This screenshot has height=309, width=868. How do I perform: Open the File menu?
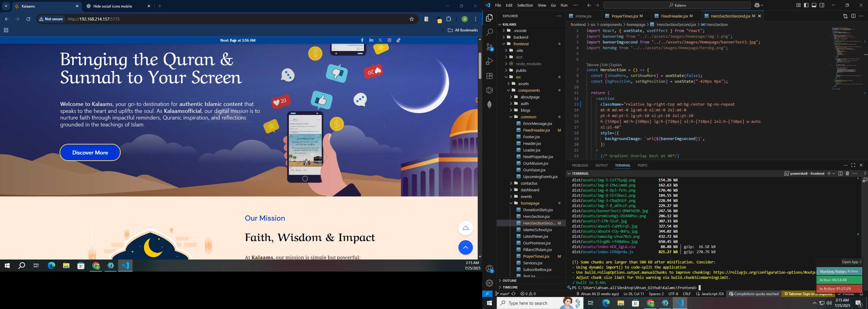coord(498,5)
